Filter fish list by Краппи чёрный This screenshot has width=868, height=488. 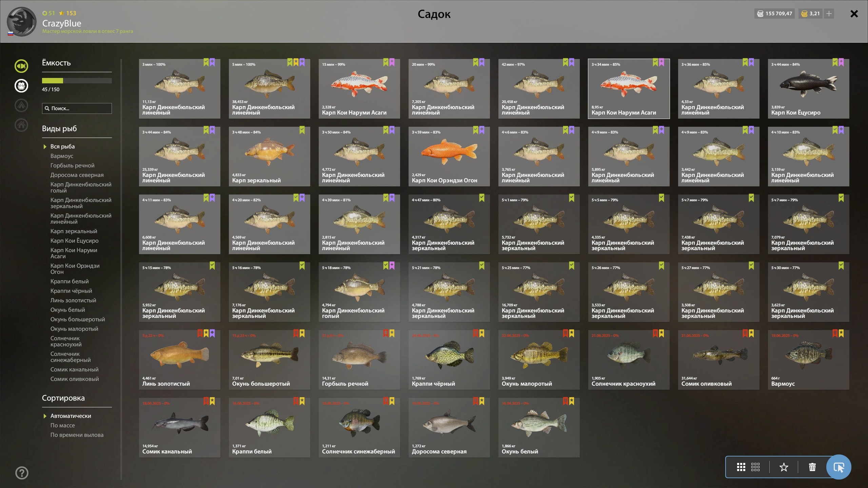[71, 291]
